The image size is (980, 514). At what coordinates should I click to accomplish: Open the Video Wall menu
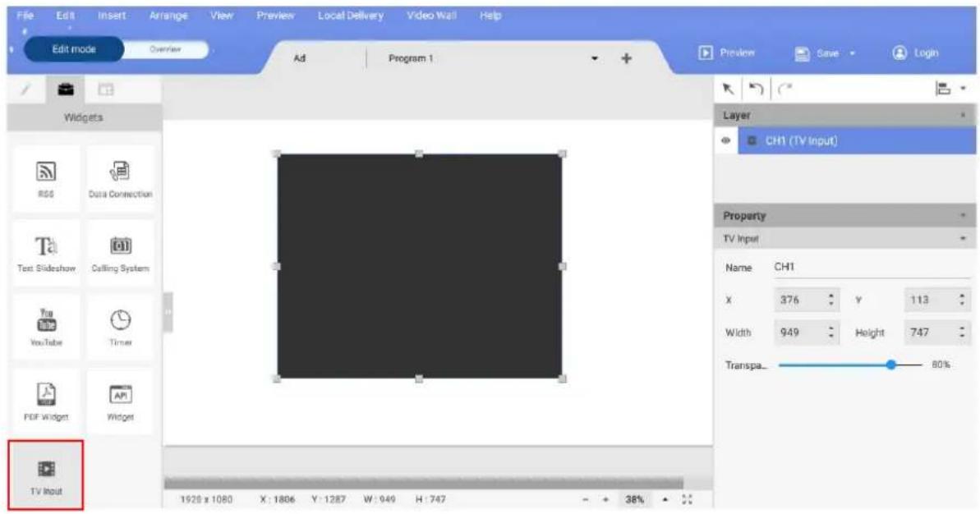[x=431, y=16]
